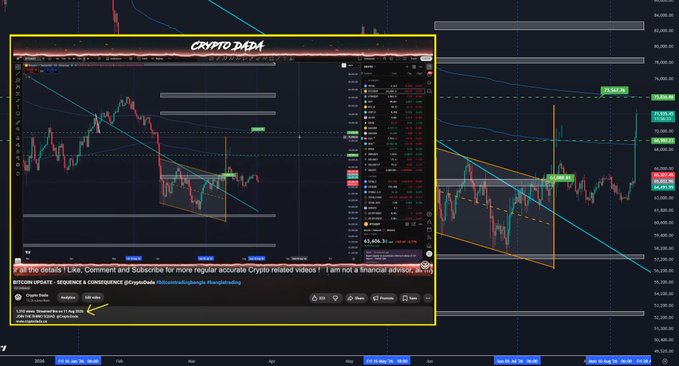Screen dimensions: 679x366
Task: Open the time axis settings gear icon
Action: (665, 361)
